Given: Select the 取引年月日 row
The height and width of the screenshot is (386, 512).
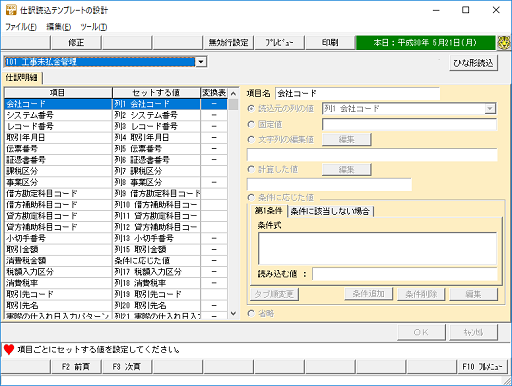Looking at the screenshot, I should point(116,137).
